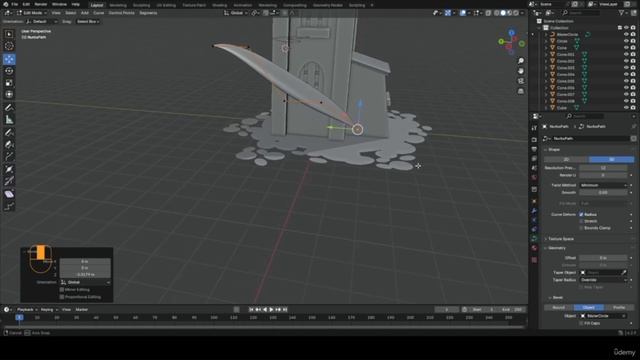The image size is (640, 360).
Task: Click eyedropper next to Taper Object field
Action: coord(624,273)
